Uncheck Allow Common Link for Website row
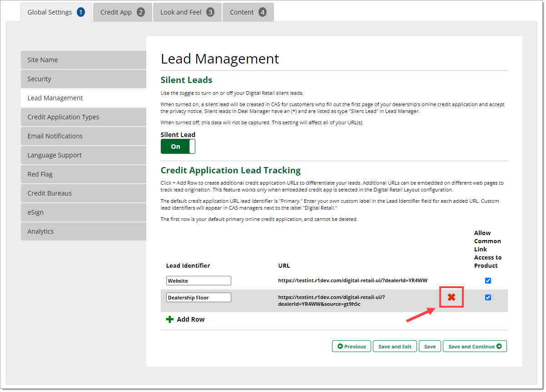Image resolution: width=546 pixels, height=392 pixels. [x=488, y=280]
